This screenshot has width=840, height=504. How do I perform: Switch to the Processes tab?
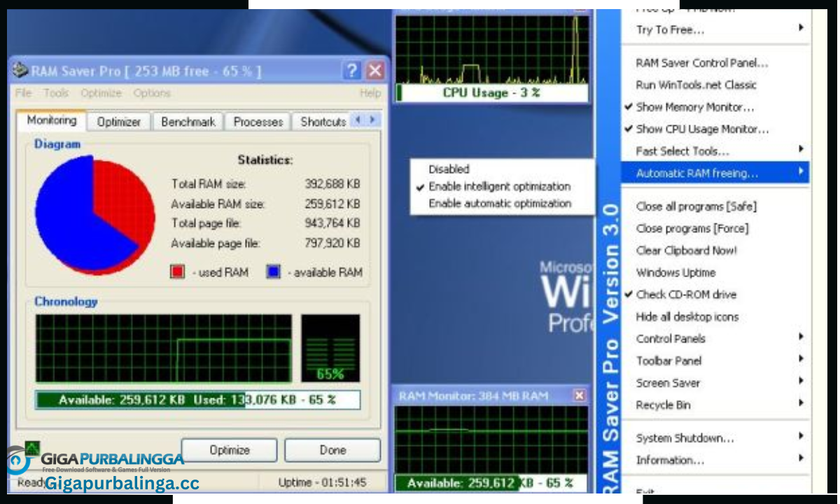[258, 122]
